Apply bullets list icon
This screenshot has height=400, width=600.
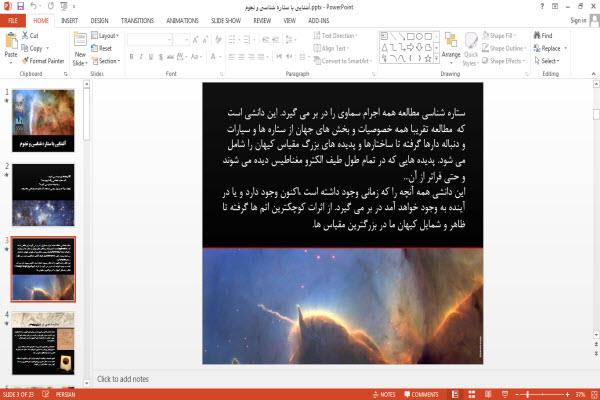point(234,39)
